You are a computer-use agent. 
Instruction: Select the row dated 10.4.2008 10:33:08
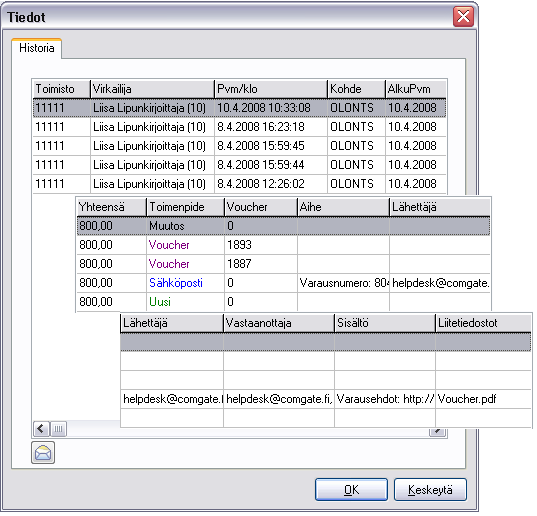tap(239, 108)
